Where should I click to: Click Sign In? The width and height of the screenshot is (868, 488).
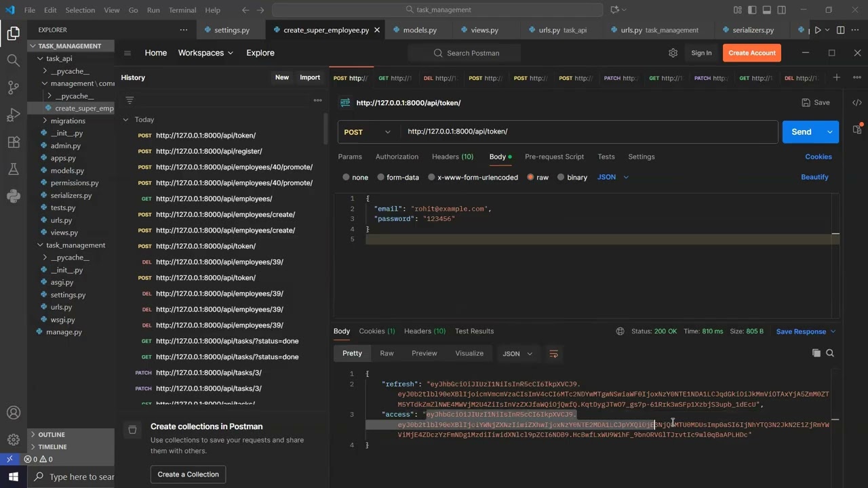701,53
